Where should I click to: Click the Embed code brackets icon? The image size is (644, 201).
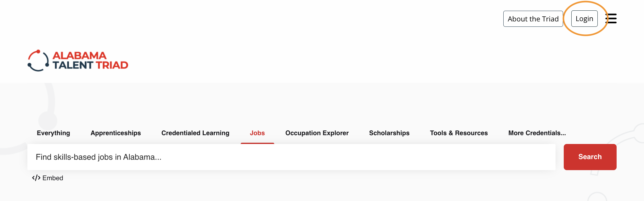coord(36,178)
